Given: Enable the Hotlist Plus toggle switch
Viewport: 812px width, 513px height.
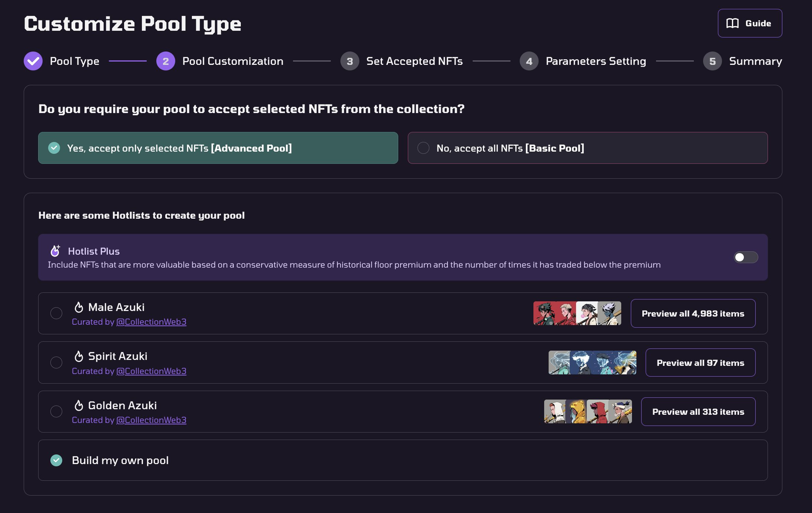Looking at the screenshot, I should pyautogui.click(x=746, y=257).
